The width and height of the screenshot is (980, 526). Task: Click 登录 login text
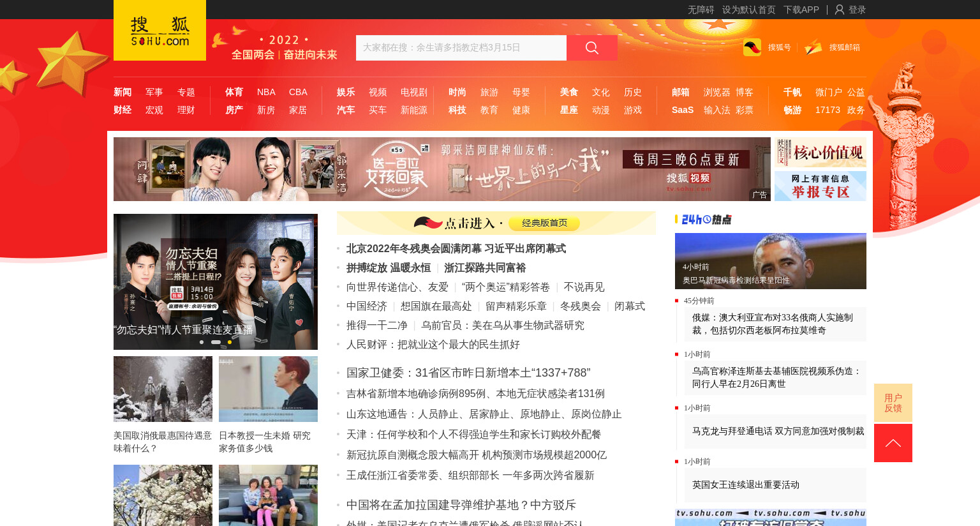tap(857, 10)
